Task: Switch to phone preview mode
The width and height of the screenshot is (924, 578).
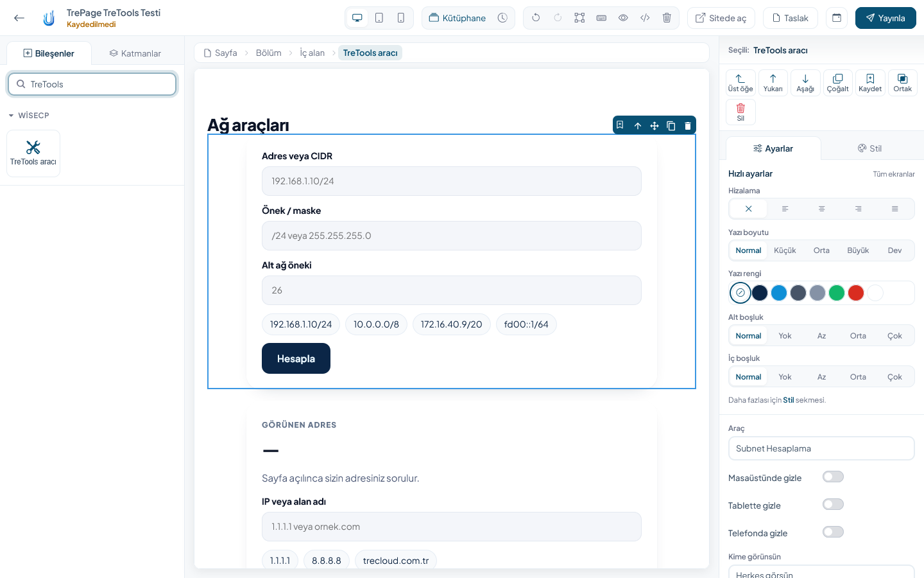Action: click(x=401, y=18)
